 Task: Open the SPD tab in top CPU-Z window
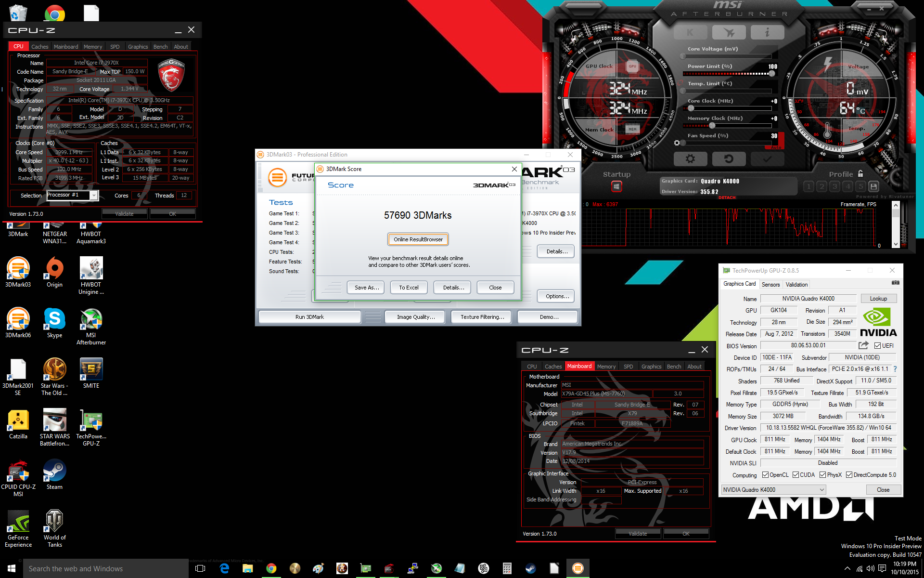tap(115, 47)
